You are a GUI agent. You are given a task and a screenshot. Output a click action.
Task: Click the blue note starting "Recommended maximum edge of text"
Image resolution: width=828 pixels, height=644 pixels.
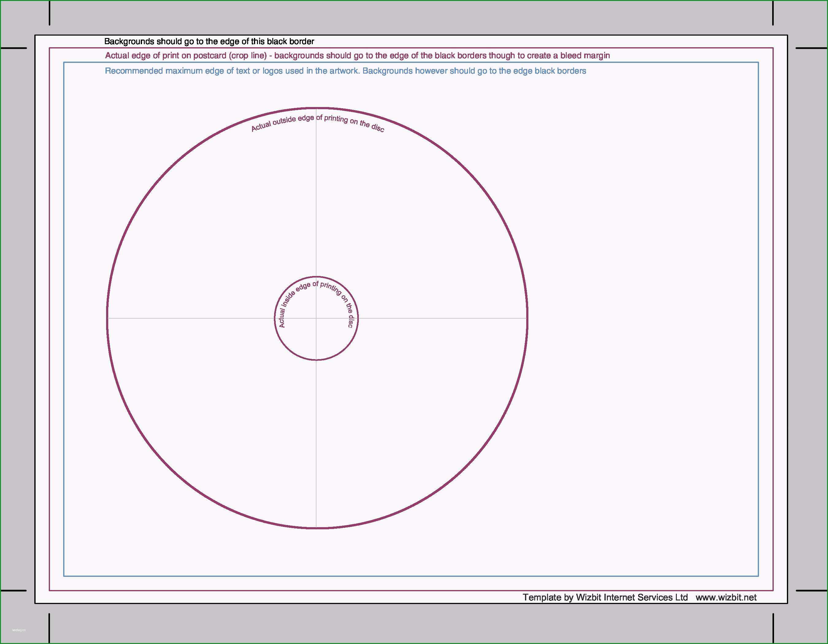pyautogui.click(x=345, y=71)
